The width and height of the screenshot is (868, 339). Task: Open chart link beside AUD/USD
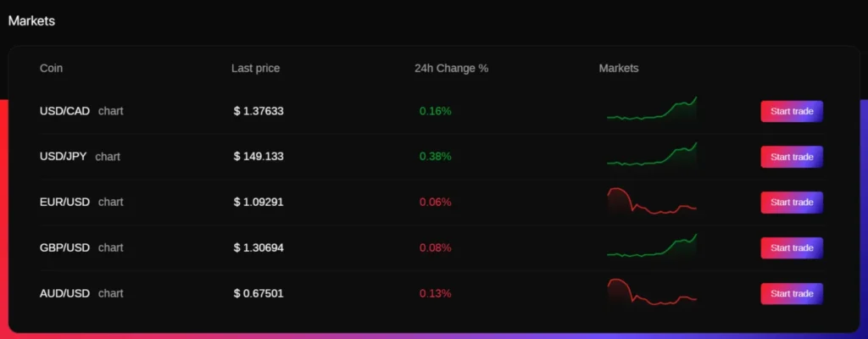(x=111, y=293)
